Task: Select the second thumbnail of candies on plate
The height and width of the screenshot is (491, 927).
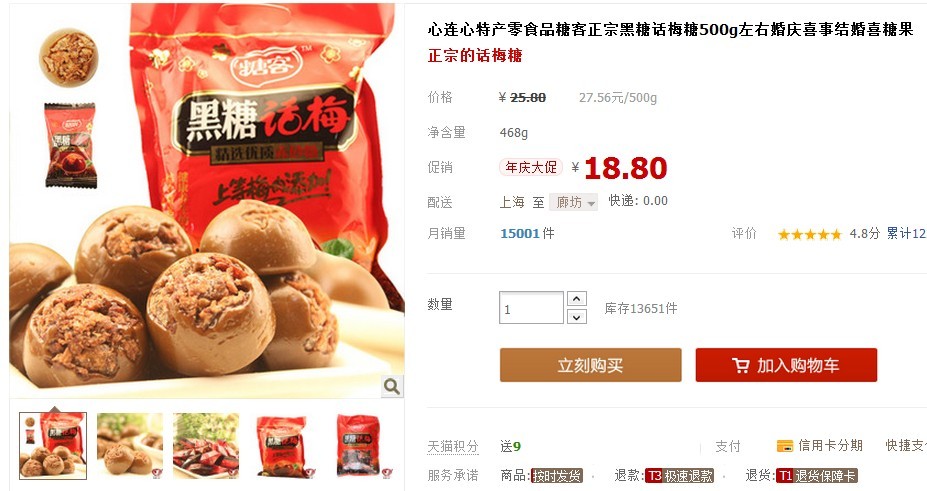Action: click(x=129, y=446)
